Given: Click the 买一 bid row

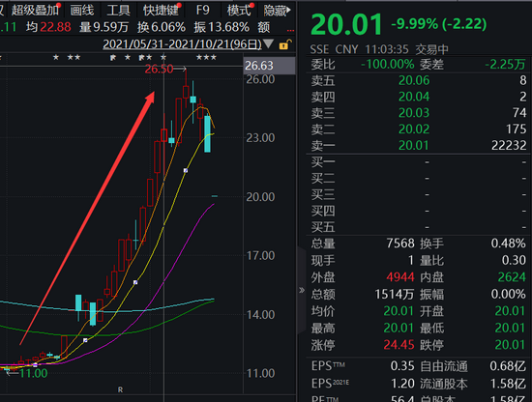Looking at the screenshot, I should 419,162.
